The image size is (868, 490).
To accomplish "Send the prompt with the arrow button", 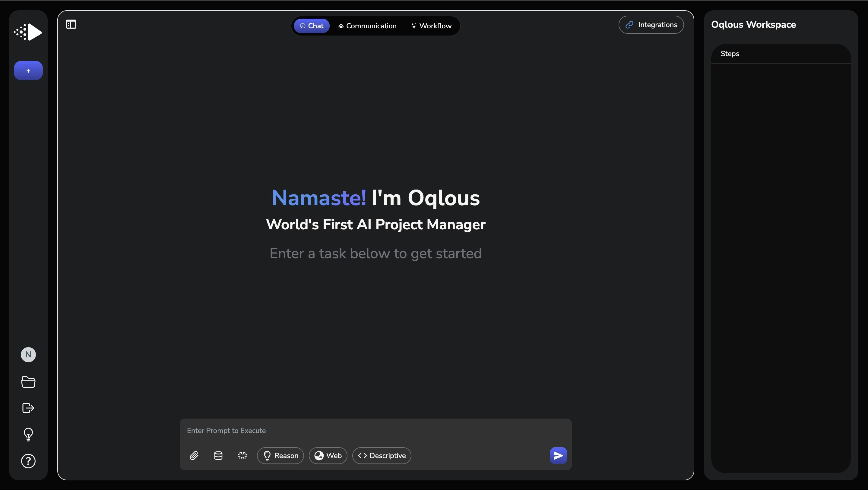I will (x=558, y=456).
